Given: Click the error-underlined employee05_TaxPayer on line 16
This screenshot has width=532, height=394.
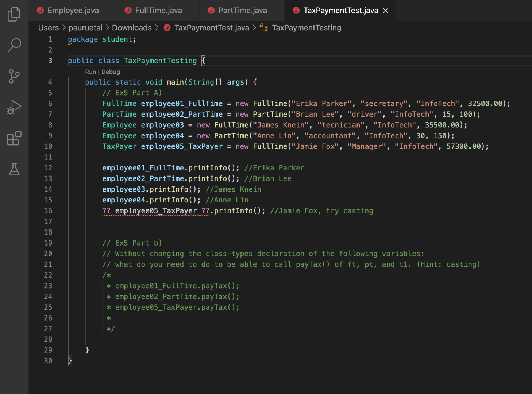Looking at the screenshot, I should pos(156,211).
